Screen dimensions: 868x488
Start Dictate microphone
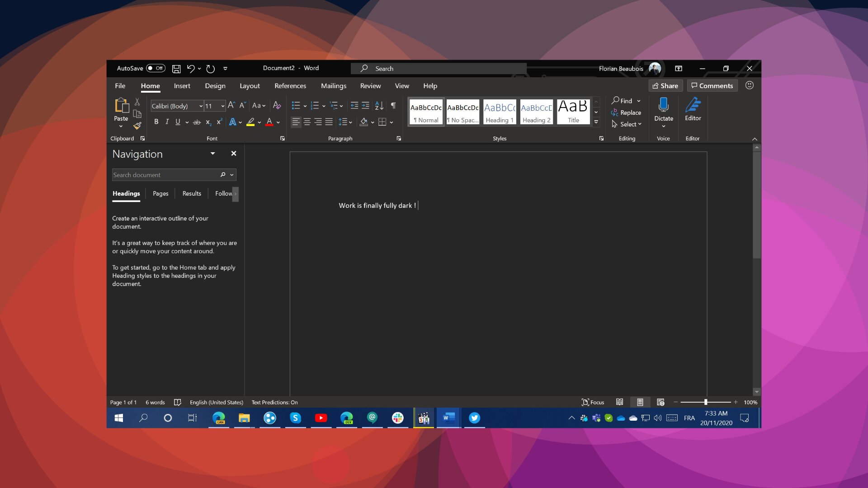[663, 105]
